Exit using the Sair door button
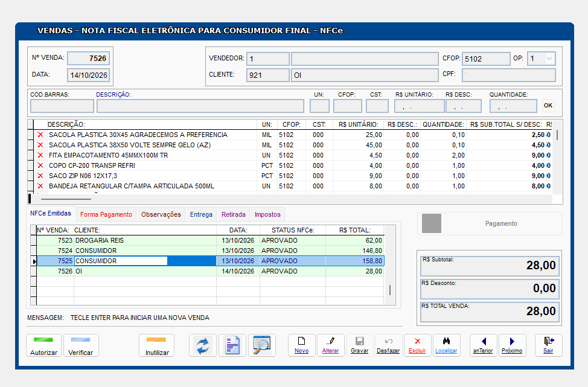The image size is (588, 387). point(548,345)
